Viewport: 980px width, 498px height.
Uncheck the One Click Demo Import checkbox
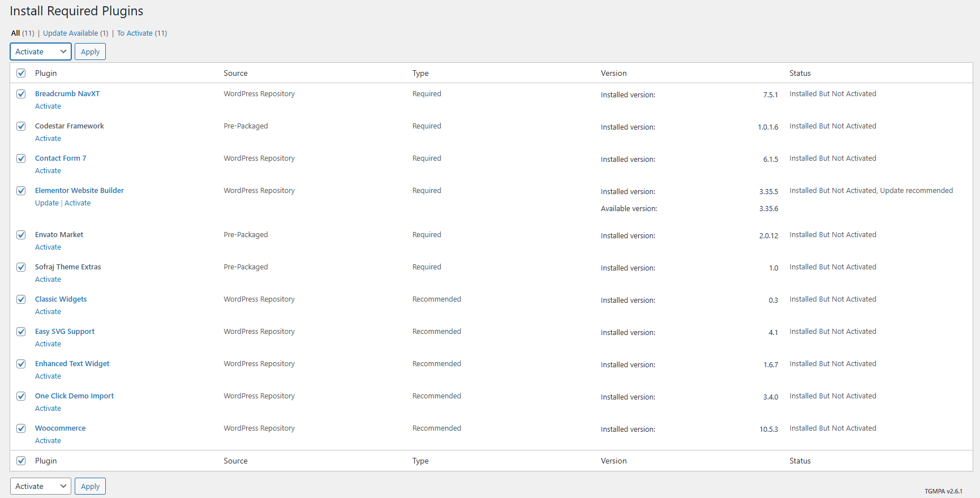[x=21, y=396]
